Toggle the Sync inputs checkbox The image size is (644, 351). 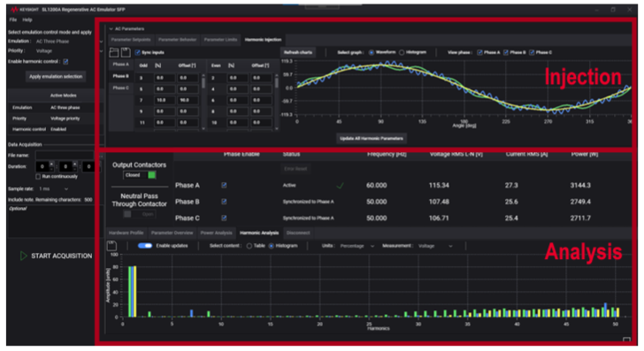pyautogui.click(x=138, y=52)
